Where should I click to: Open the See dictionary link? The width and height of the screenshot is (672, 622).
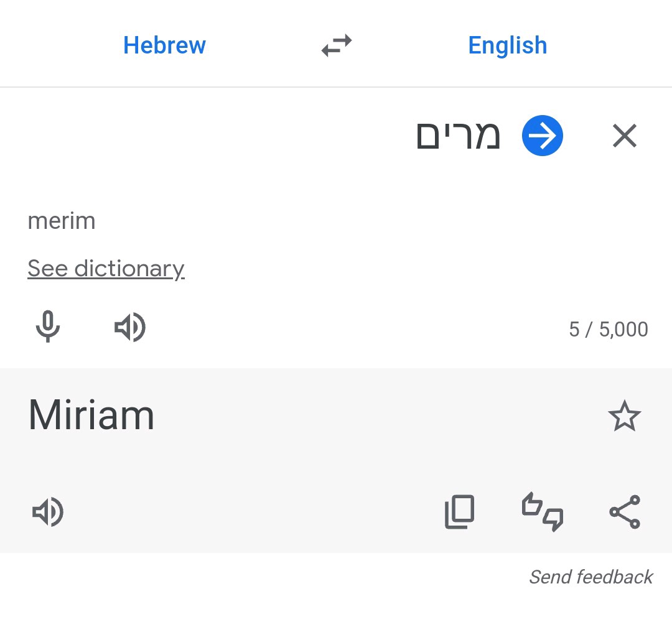106,268
